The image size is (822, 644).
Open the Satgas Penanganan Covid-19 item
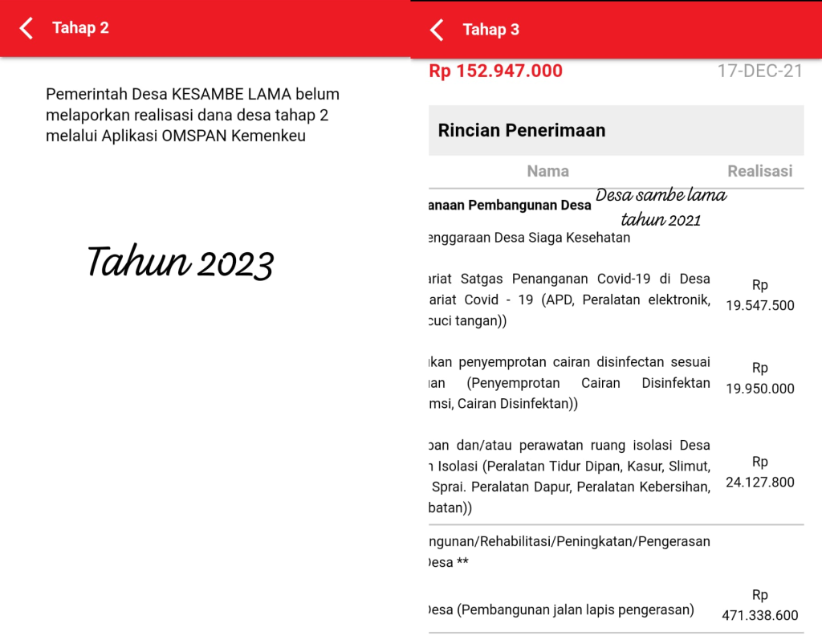569,300
